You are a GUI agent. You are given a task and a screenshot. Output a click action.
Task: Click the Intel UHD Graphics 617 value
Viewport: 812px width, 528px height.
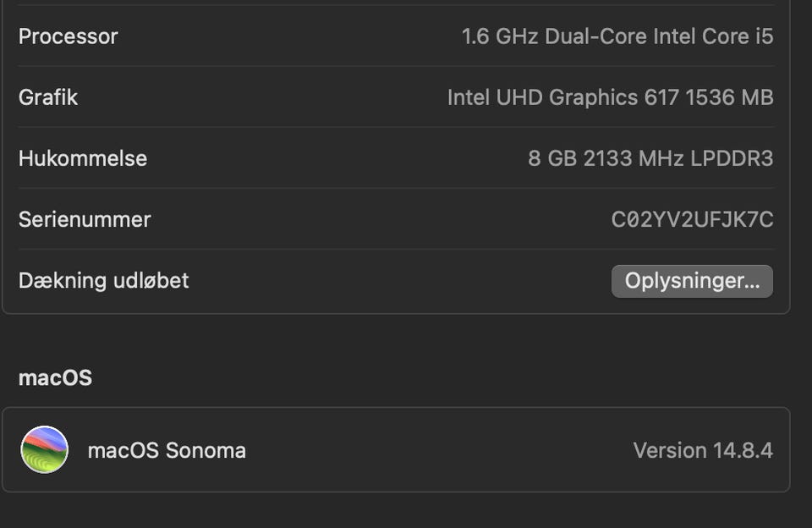[562, 97]
